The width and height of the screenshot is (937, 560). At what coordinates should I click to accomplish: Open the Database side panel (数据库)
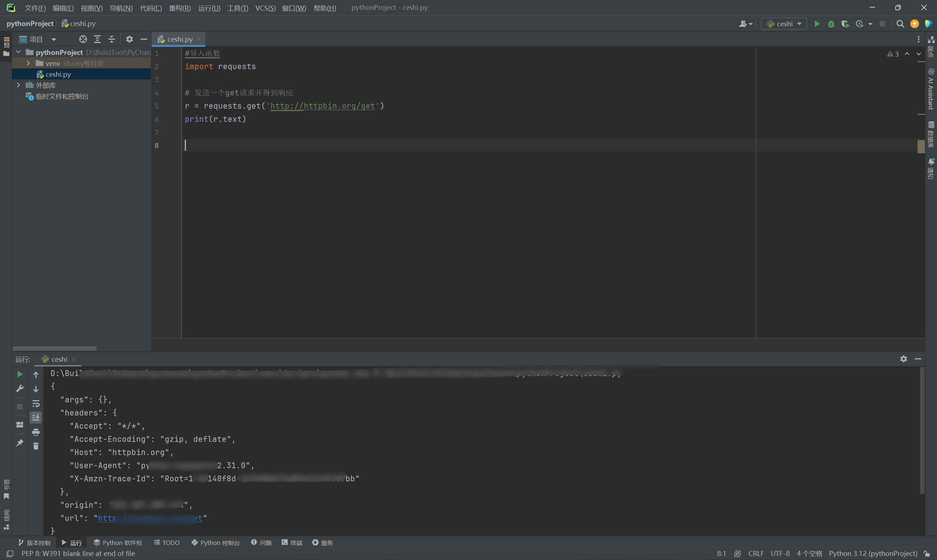(x=931, y=134)
